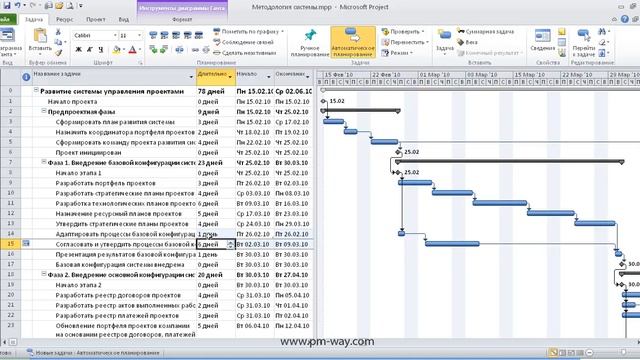Toggle automatic scheduling (Автоматическое планирование)
The width and height of the screenshot is (640, 360).
(x=353, y=43)
